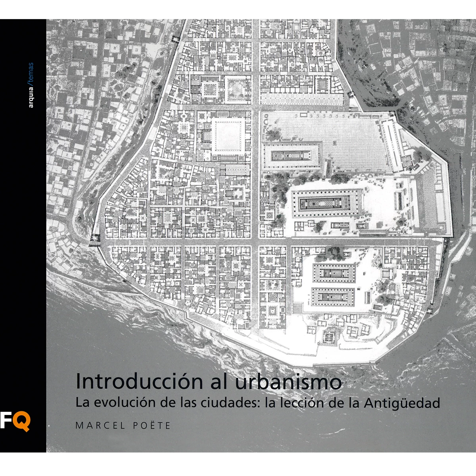
Task: Click the temple beside the paved plaza
Action: (x=292, y=156)
